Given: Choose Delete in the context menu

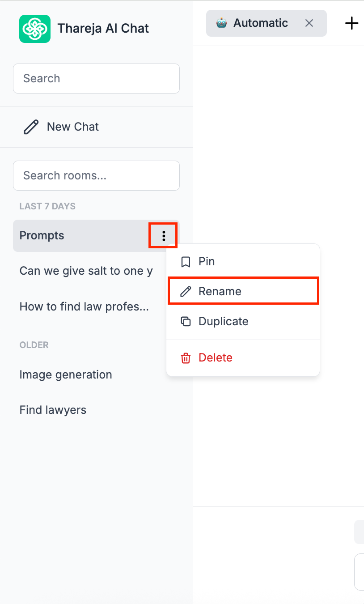Looking at the screenshot, I should pos(216,358).
